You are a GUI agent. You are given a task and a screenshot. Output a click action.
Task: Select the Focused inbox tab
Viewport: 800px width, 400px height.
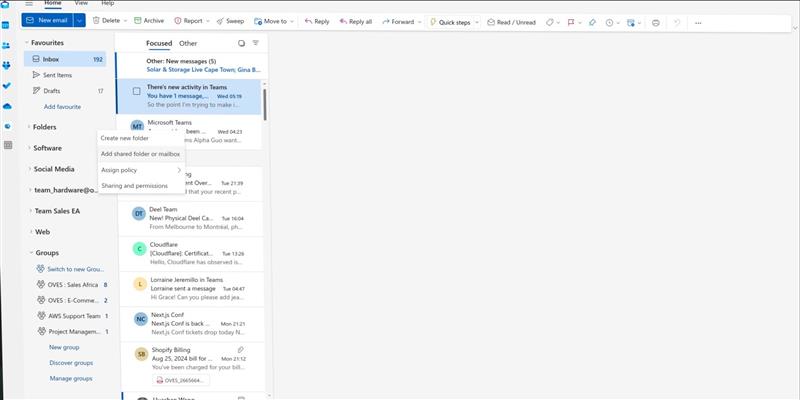pos(159,43)
